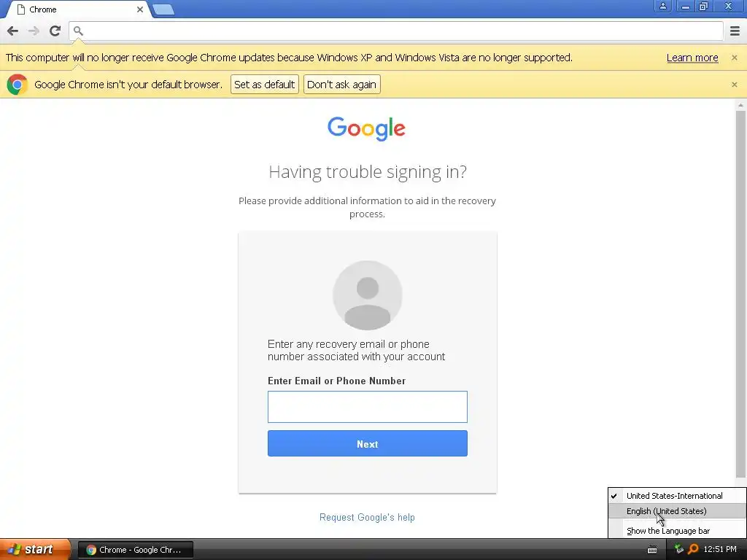The height and width of the screenshot is (560, 747).
Task: Select United States-International keyboard layout
Action: point(677,496)
